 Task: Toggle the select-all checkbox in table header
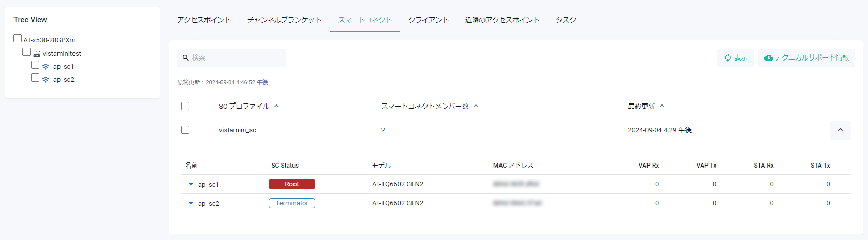click(x=185, y=106)
